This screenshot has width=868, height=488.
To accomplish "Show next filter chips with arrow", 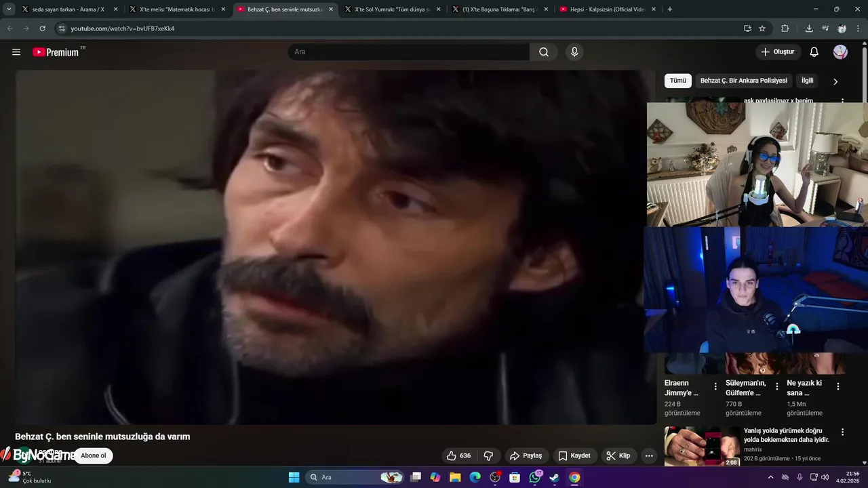I will 835,81.
